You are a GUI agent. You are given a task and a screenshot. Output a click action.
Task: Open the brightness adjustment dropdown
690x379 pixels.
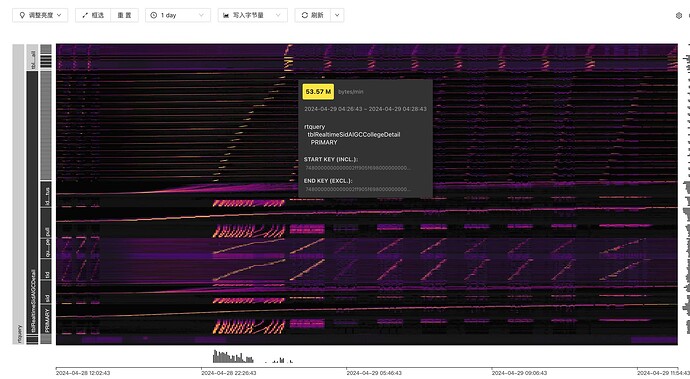pyautogui.click(x=40, y=15)
